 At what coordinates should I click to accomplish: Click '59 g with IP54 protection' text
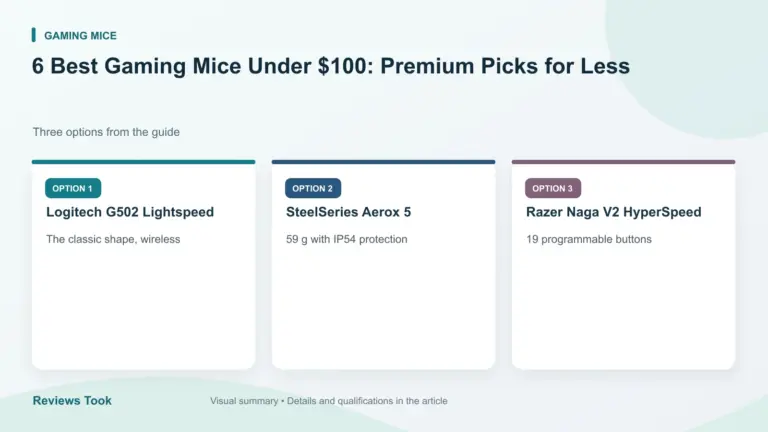[346, 239]
